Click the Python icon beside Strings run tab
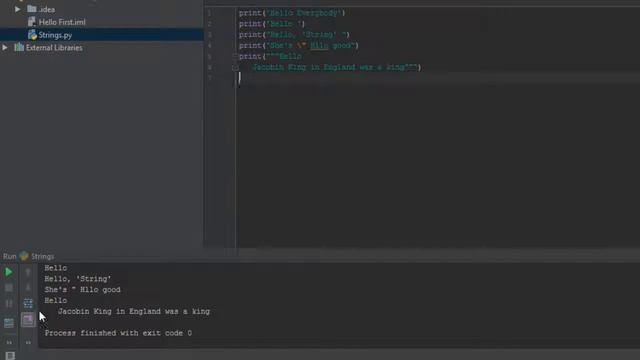The image size is (640, 360). pos(24,256)
